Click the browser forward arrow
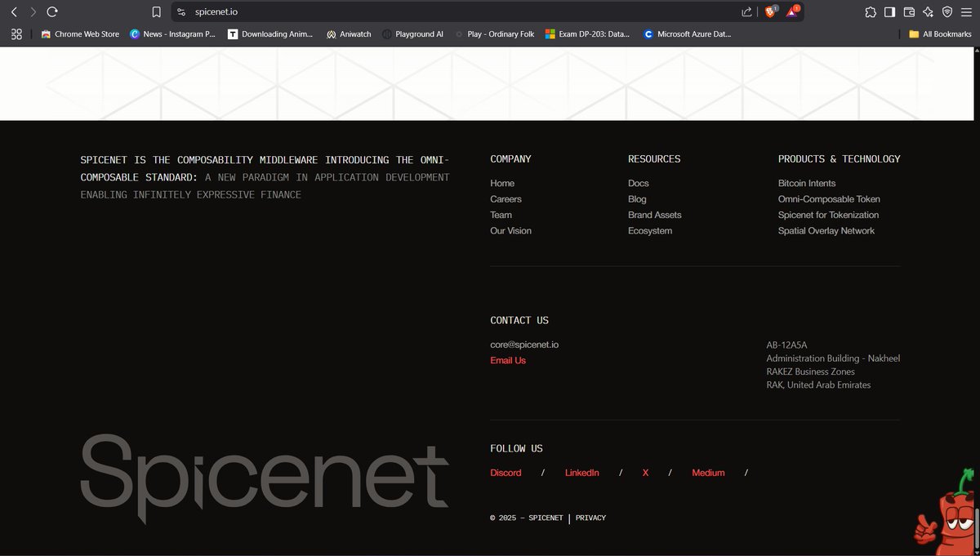The width and height of the screenshot is (980, 556). (x=33, y=12)
